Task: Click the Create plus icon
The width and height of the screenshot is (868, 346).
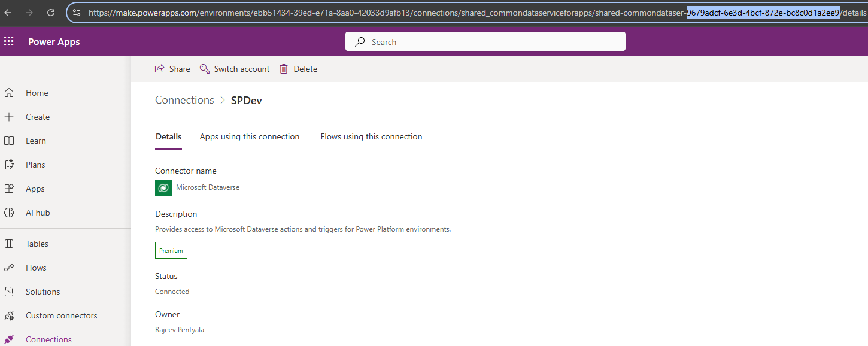Action: click(9, 117)
